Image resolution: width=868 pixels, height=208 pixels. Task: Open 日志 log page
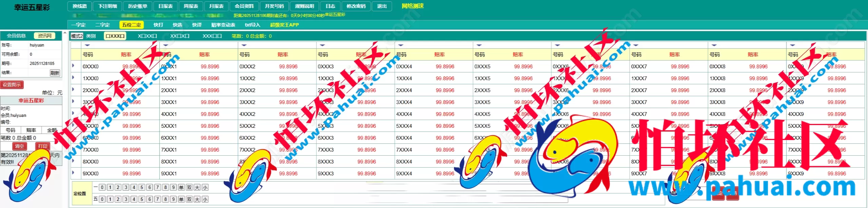[x=330, y=6]
